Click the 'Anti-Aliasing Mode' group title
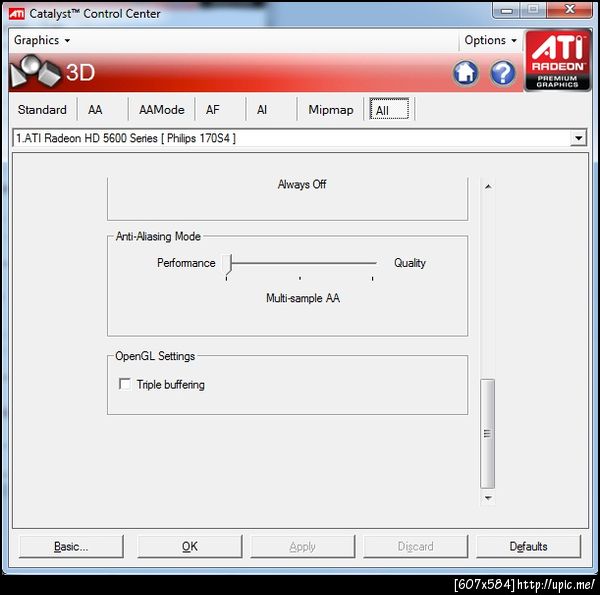The image size is (600, 595). point(158,236)
